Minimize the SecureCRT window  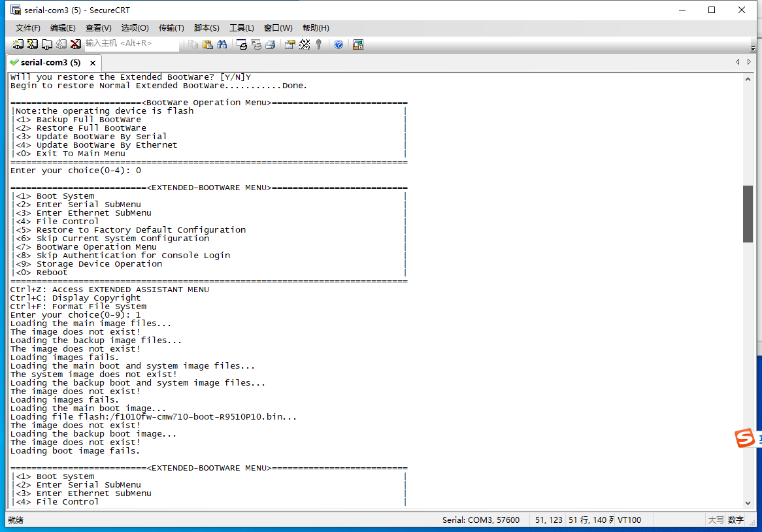(x=682, y=10)
